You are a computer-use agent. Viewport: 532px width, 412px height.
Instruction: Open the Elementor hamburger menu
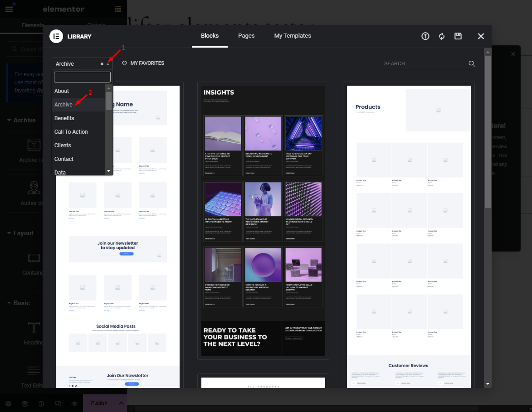click(9, 9)
